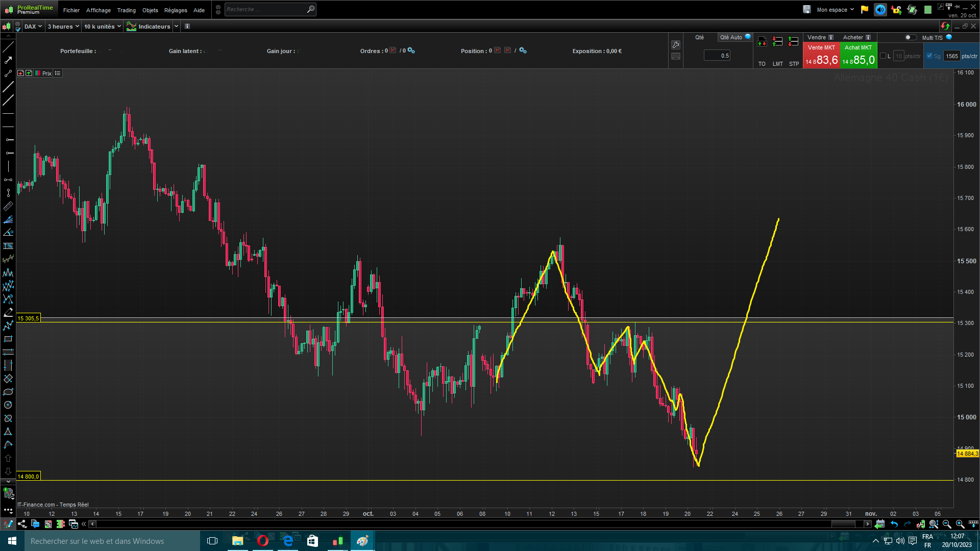
Task: Enable the L limit checkbox
Action: click(x=883, y=56)
